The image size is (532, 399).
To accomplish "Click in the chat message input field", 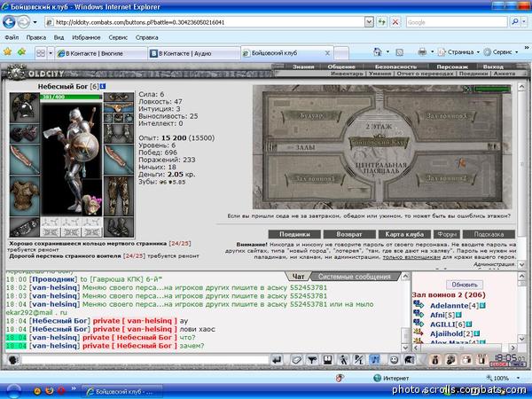I will point(145,360).
